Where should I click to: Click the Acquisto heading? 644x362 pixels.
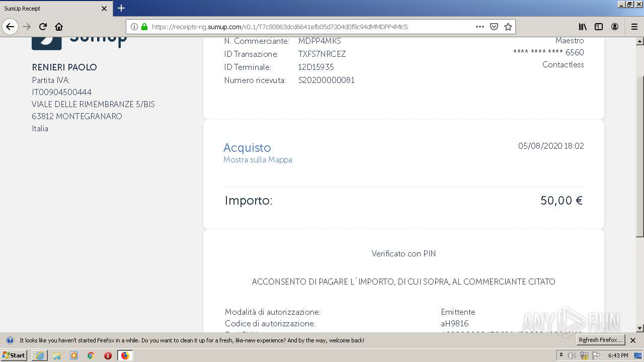tap(247, 148)
